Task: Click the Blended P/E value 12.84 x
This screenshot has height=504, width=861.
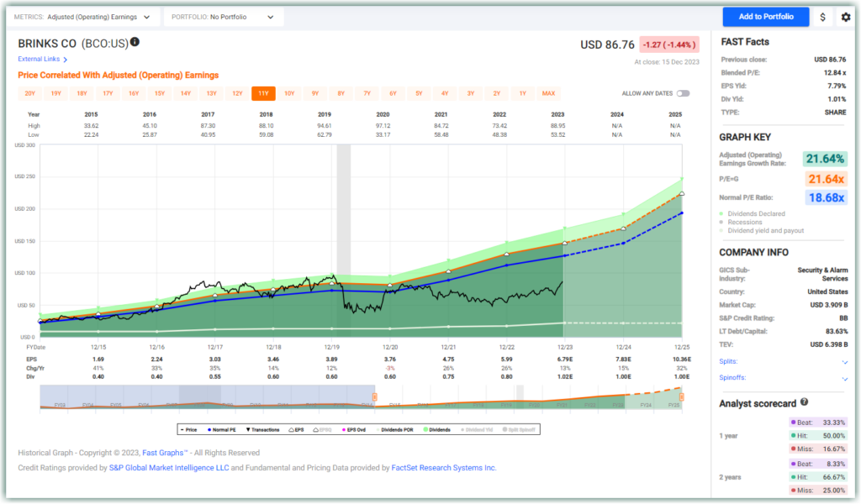Action: tap(835, 73)
